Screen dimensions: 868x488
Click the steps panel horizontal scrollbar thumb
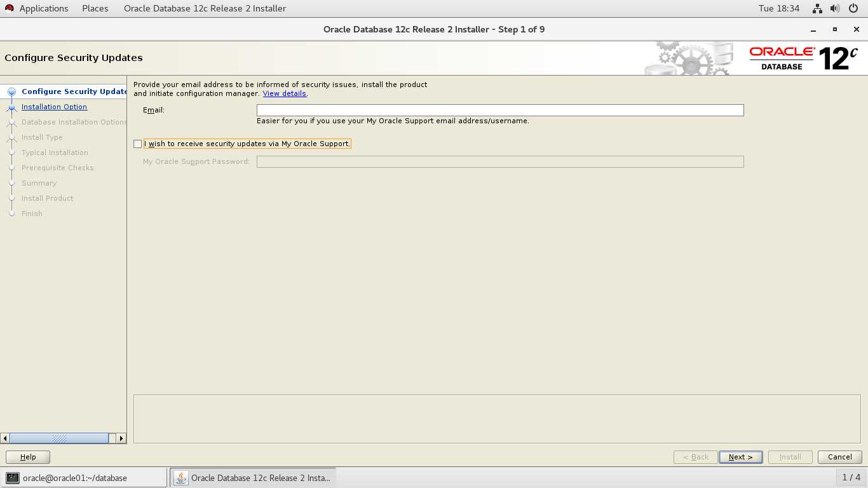point(59,438)
